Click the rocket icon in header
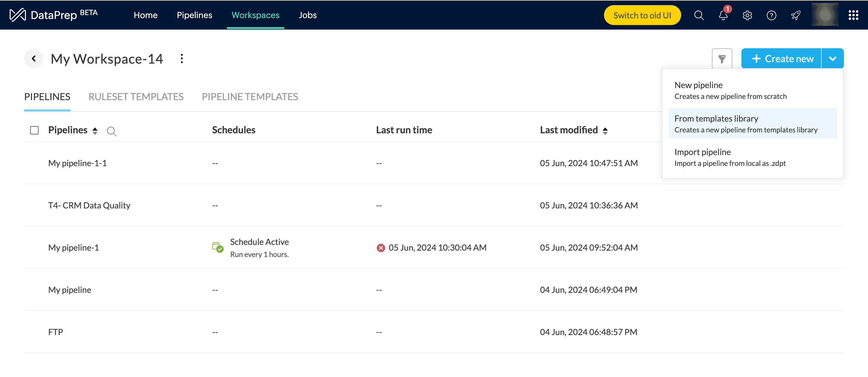Viewport: 868px width, 377px height. [796, 15]
